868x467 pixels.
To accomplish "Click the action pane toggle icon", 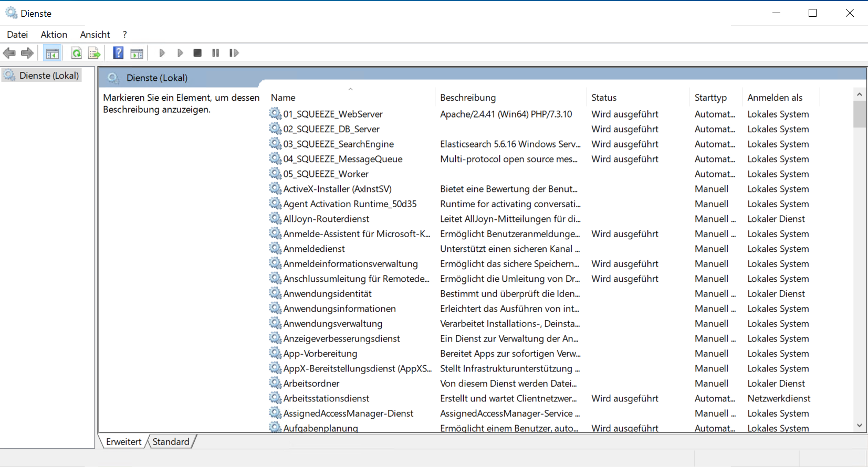I will pos(137,53).
